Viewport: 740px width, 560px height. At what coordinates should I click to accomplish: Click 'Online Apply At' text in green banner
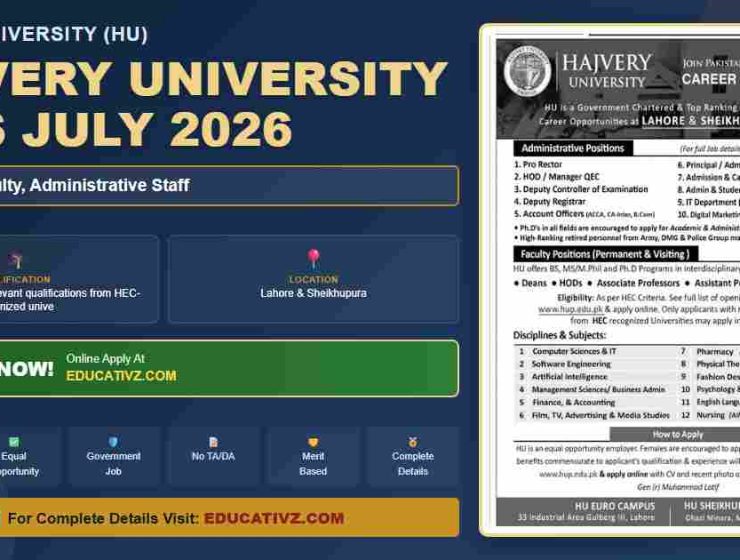tap(105, 359)
